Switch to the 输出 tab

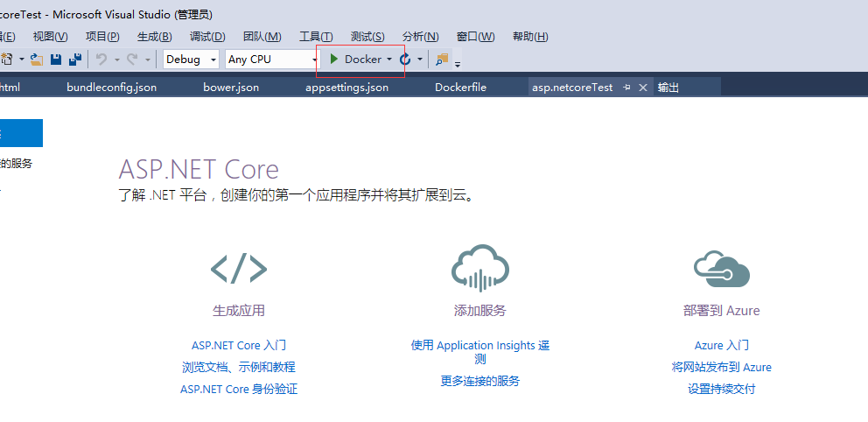point(668,88)
